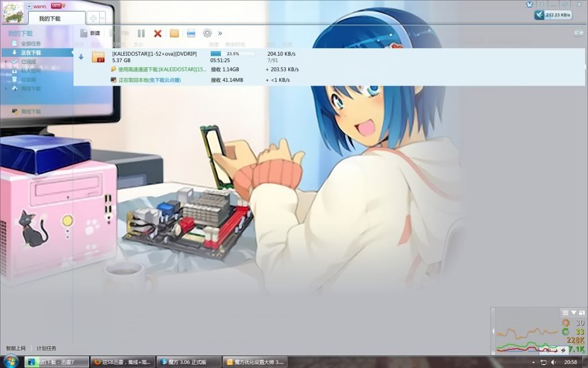This screenshot has width=588, height=368.
Task: Expand the cloud 离线下载 tree node arrow
Action: point(6,89)
